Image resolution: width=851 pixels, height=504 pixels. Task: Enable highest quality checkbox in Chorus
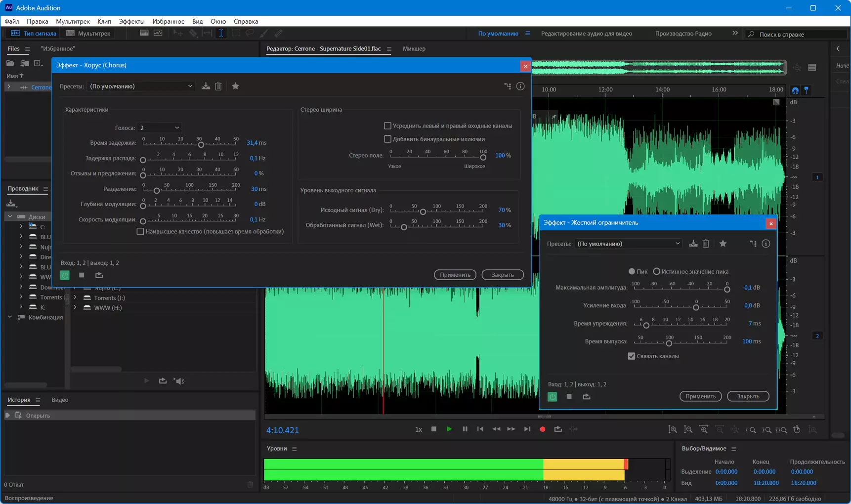coord(140,231)
